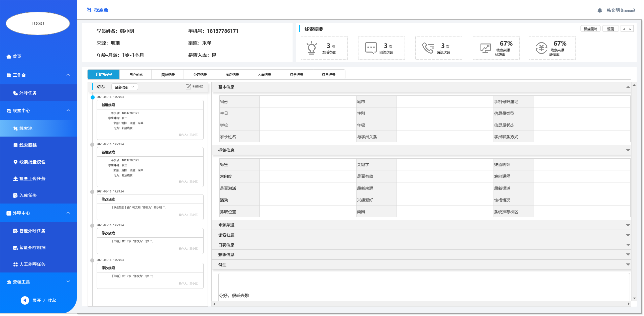
Task: Switch to the 用户动态 tab
Action: [x=136, y=75]
